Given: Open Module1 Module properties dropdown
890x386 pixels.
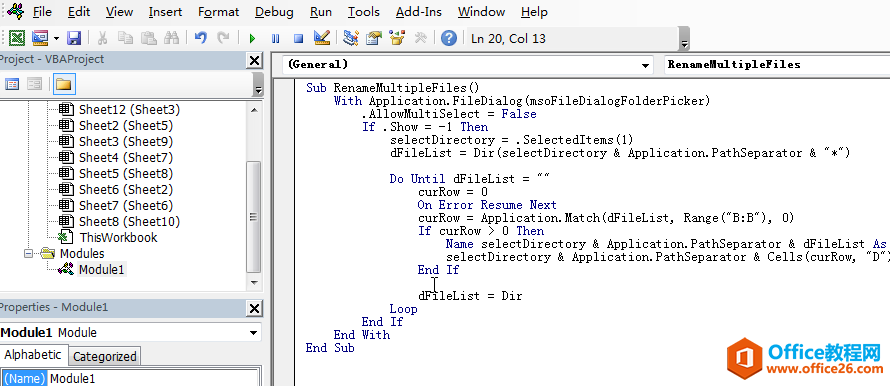Looking at the screenshot, I should tap(253, 333).
